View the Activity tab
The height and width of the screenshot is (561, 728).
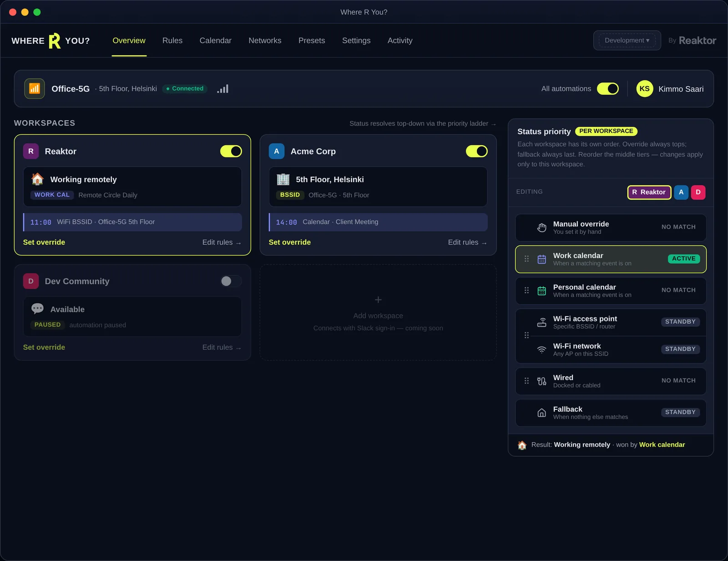point(400,41)
